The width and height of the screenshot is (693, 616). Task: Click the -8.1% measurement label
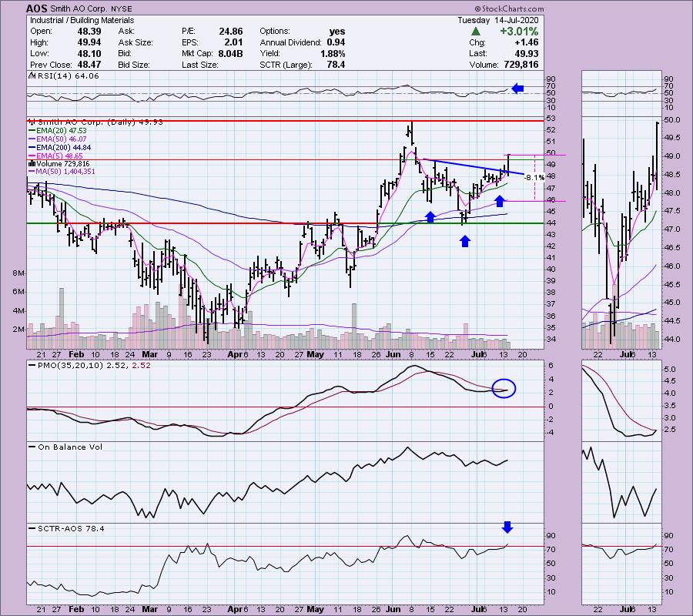pos(534,178)
